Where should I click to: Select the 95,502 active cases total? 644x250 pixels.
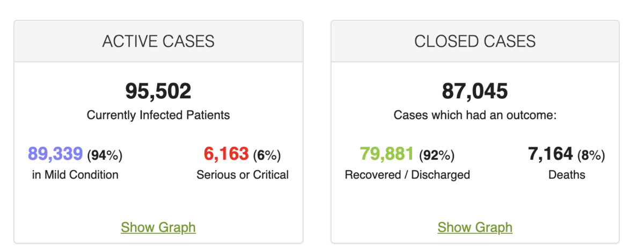(x=158, y=91)
